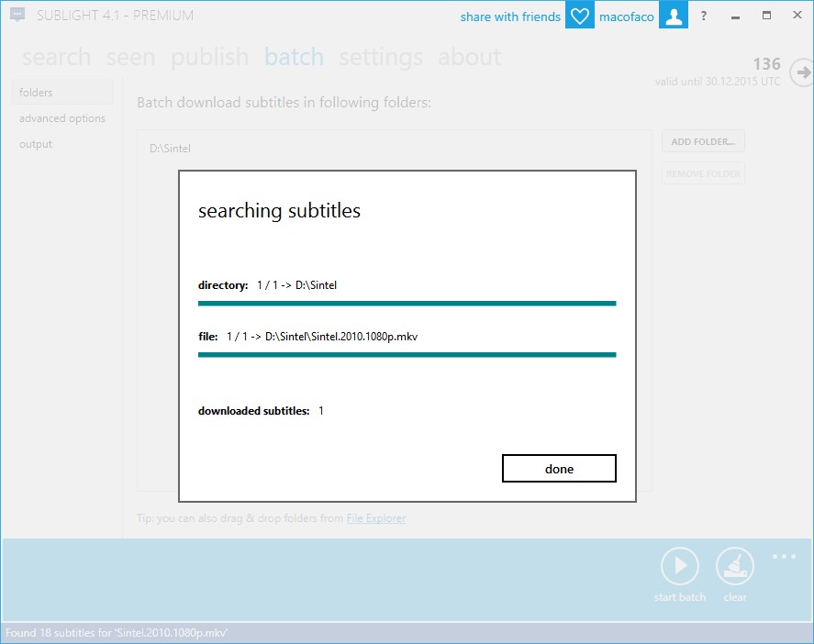Click the Sublight app icon in the title bar
Image resolution: width=814 pixels, height=644 pixels.
point(17,15)
